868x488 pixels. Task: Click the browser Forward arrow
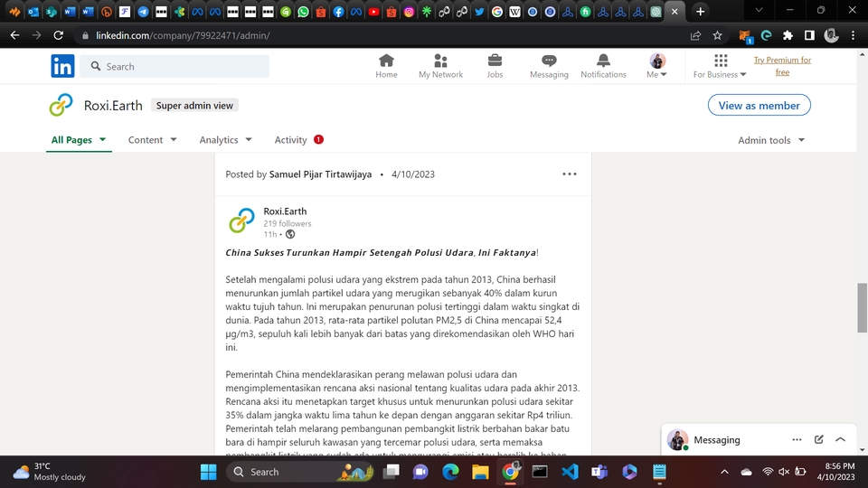pyautogui.click(x=36, y=35)
